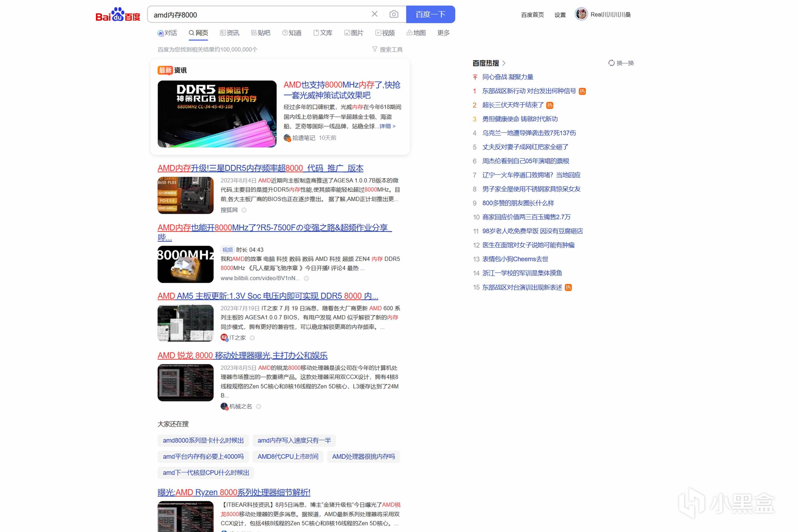Search suggestion amd下一代核显CPU什么时候出
The height and width of the screenshot is (532, 798).
pyautogui.click(x=206, y=473)
